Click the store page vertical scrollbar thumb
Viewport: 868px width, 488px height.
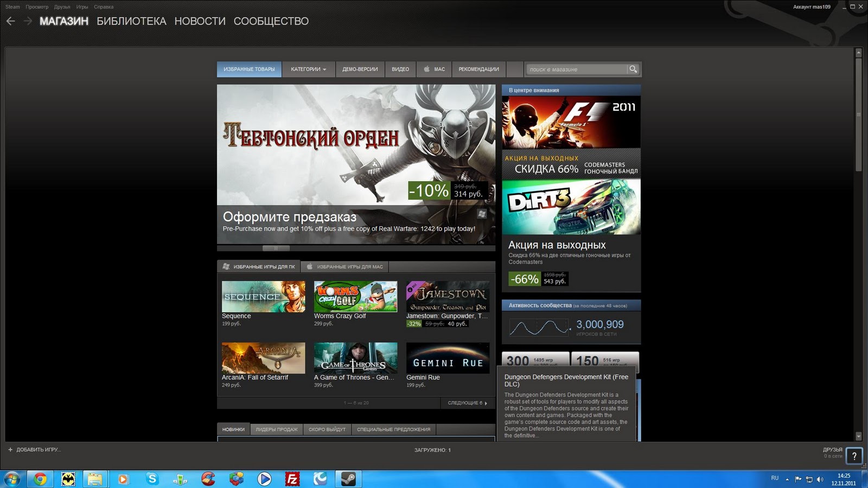859,114
